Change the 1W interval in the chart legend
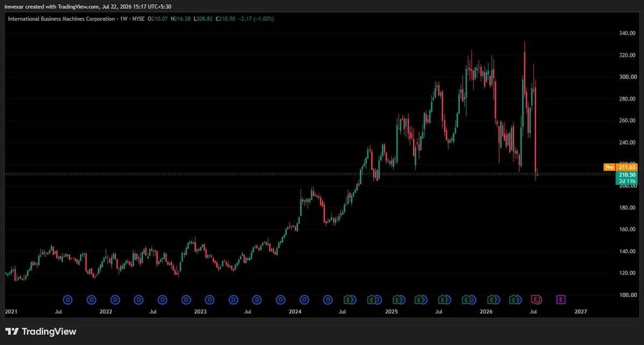Screen dimensions: 644x345 [123, 19]
